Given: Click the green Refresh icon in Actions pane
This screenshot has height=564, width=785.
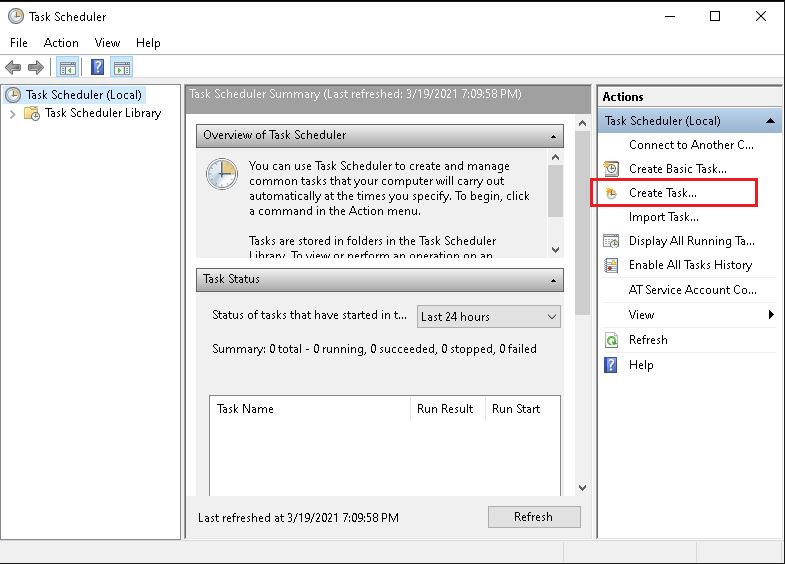Looking at the screenshot, I should pos(611,340).
